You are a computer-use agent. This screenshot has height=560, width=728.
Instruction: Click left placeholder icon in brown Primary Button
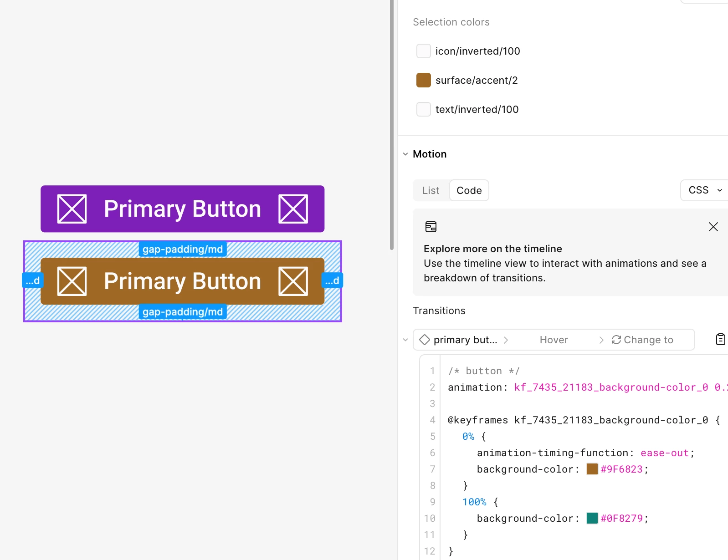coord(72,281)
